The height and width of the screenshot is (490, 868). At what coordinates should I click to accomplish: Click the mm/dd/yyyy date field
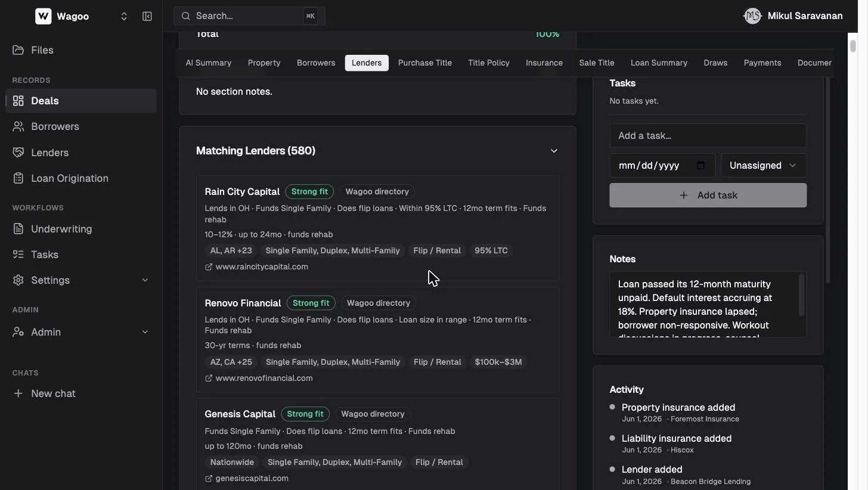[662, 166]
